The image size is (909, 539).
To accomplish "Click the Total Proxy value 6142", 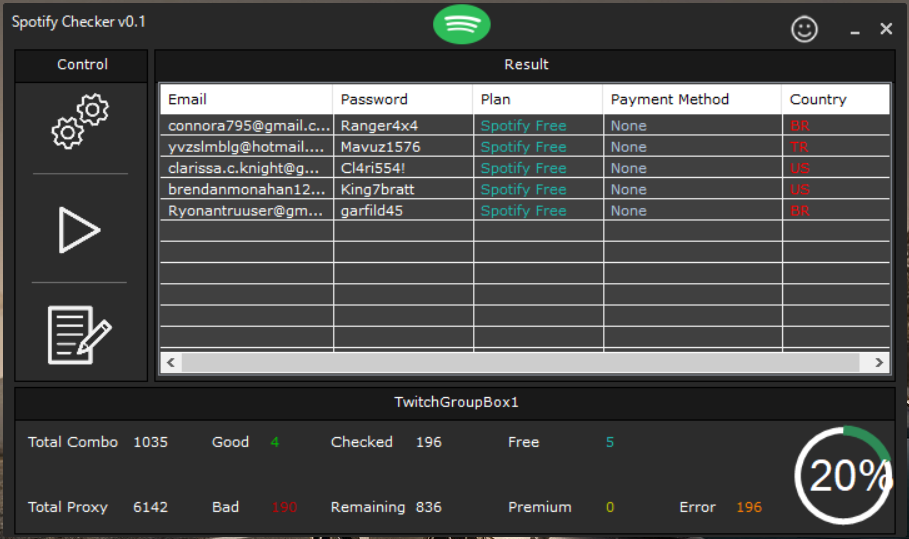I will coord(150,507).
